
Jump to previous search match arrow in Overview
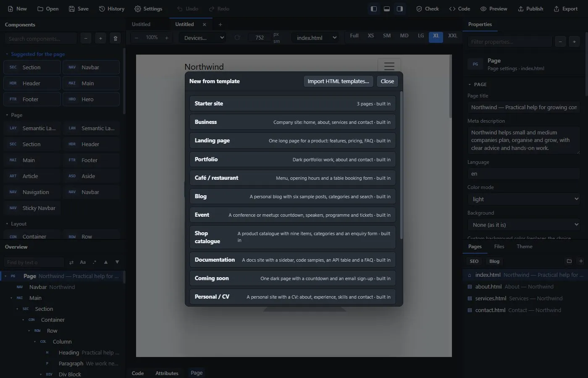[106, 262]
